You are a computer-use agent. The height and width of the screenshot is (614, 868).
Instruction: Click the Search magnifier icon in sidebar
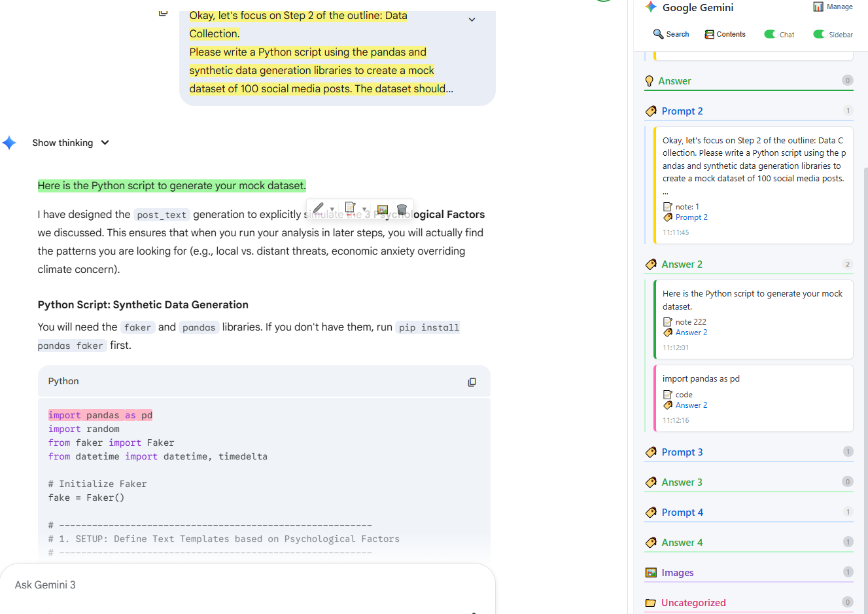pyautogui.click(x=658, y=34)
